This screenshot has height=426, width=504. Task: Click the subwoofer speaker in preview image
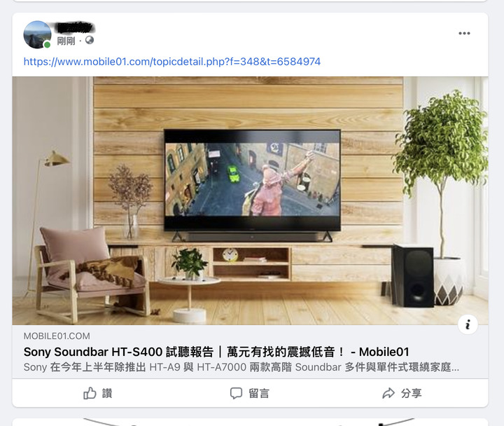coord(412,276)
